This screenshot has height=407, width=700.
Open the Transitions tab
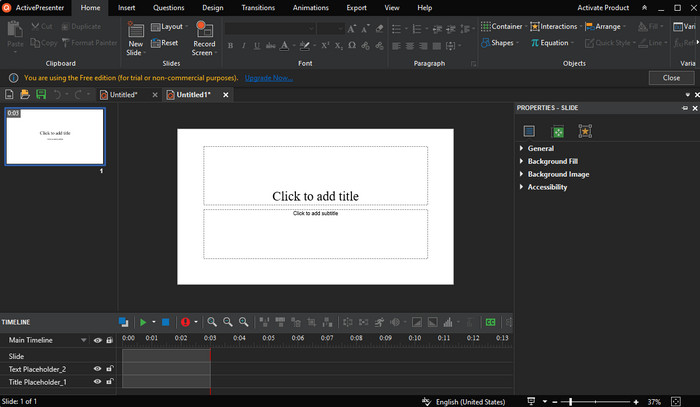[258, 8]
